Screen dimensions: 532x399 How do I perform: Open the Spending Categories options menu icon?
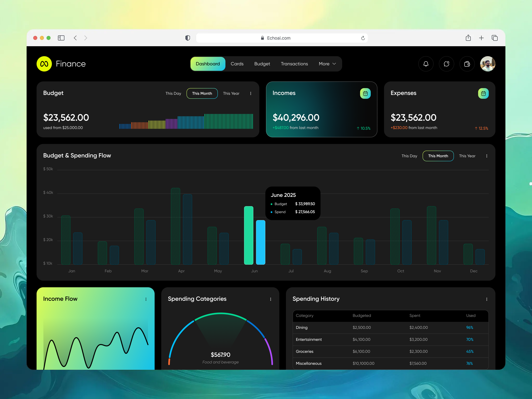pyautogui.click(x=270, y=299)
